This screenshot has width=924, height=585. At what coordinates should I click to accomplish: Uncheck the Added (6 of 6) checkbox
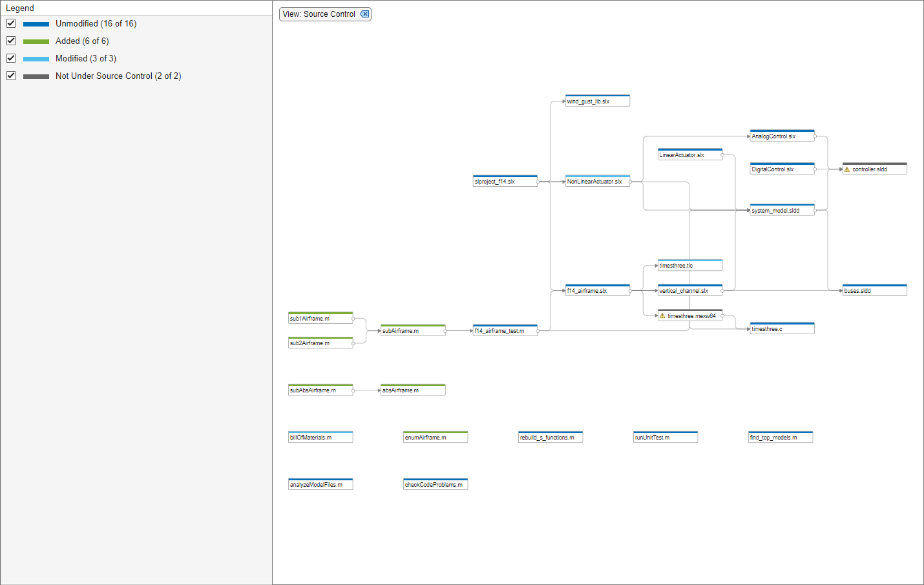11,40
